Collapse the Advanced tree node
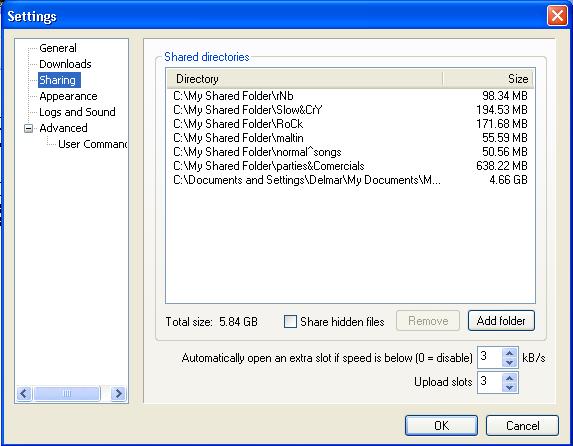Image resolution: width=573 pixels, height=446 pixels. (28, 128)
